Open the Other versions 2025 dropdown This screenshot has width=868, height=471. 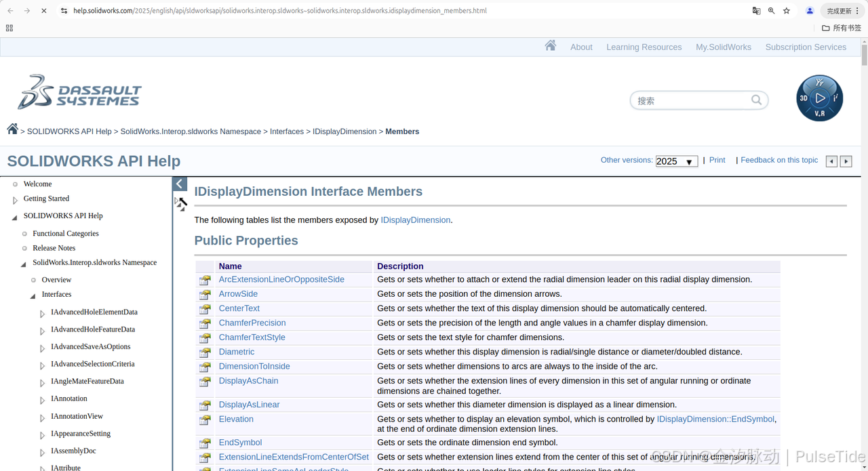(676, 161)
